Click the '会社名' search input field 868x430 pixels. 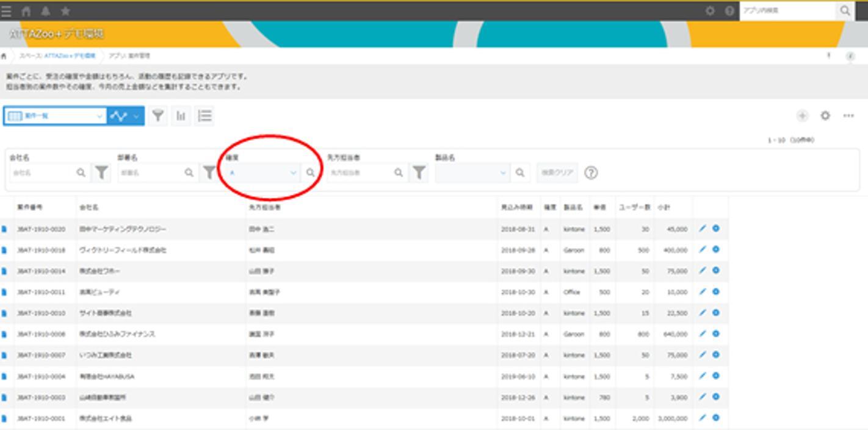[x=42, y=173]
